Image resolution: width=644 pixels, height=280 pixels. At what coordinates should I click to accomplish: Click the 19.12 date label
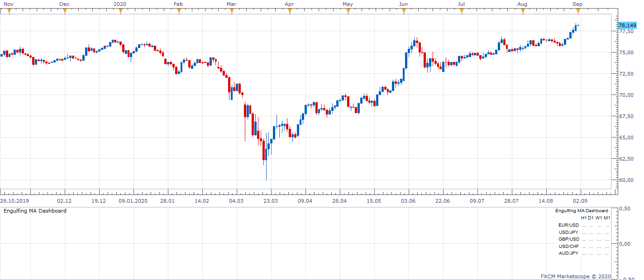pyautogui.click(x=99, y=201)
